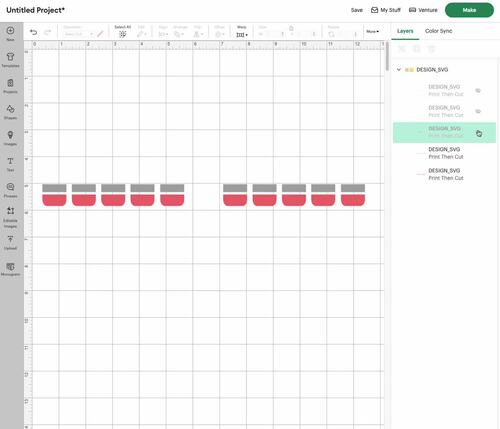Click the rightmost gray rectangle on canvas
The image size is (500, 429).
tap(353, 188)
